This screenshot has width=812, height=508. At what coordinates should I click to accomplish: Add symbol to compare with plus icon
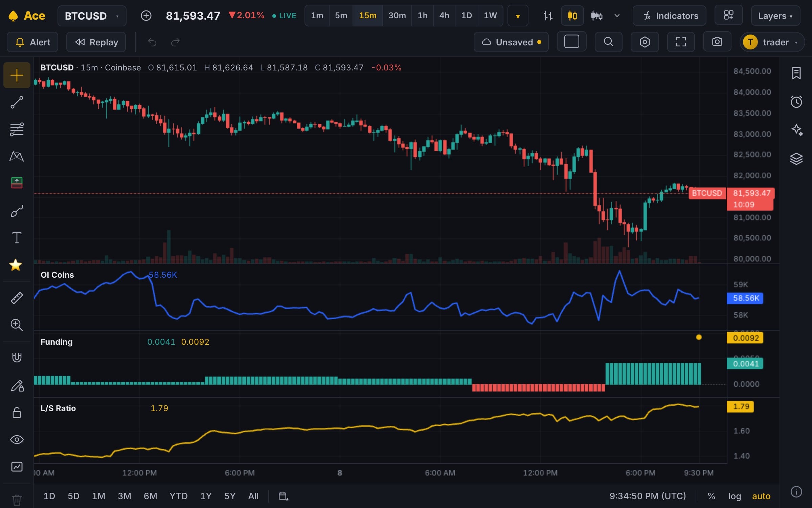tap(146, 16)
